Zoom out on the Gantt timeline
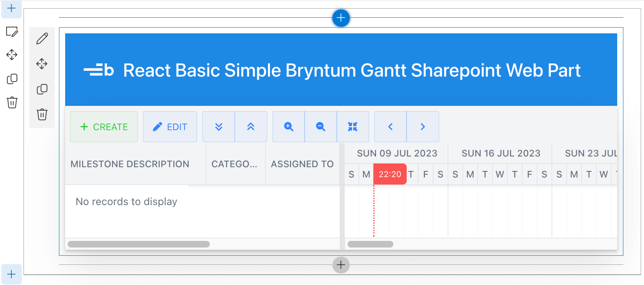The height and width of the screenshot is (285, 644). pos(321,127)
